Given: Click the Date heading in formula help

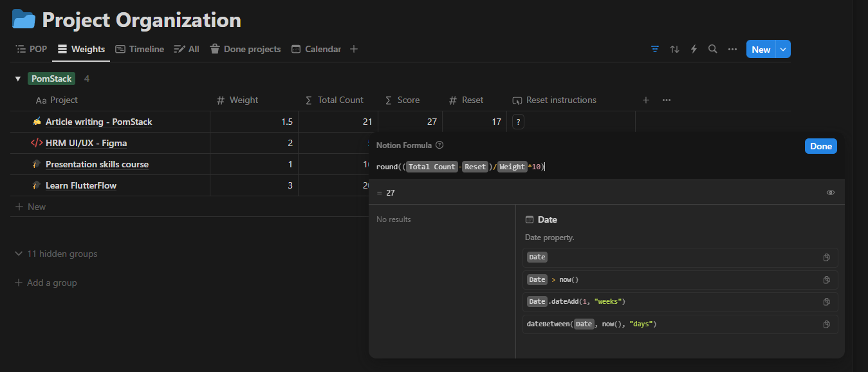Looking at the screenshot, I should pos(547,219).
